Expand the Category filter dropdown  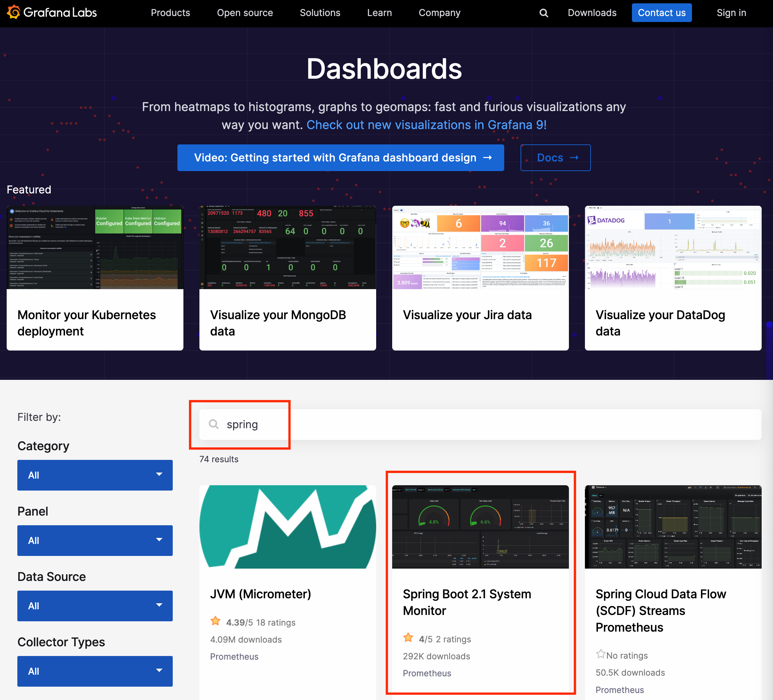95,475
